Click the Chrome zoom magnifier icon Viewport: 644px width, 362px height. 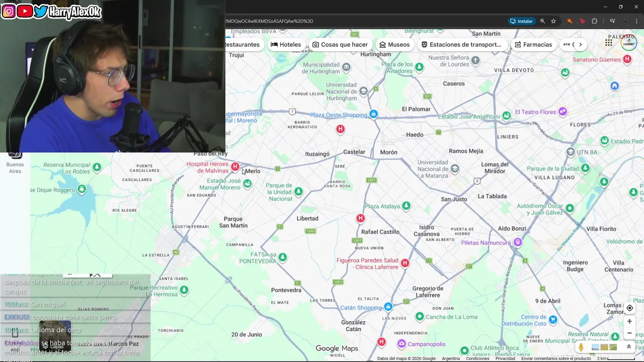[542, 21]
